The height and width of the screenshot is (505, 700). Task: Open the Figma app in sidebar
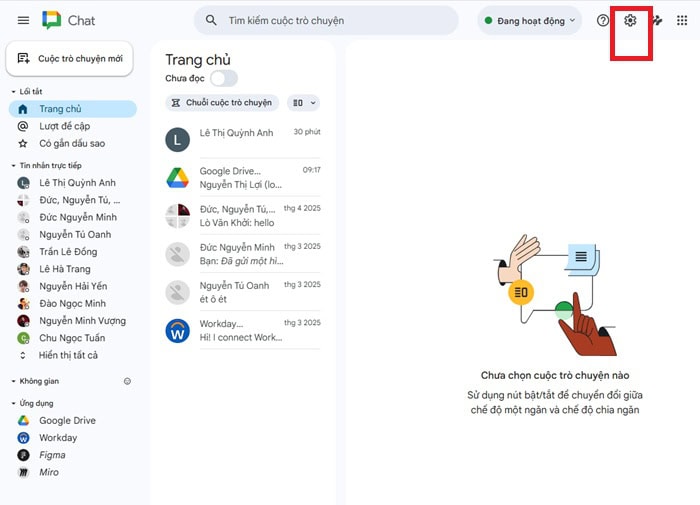[53, 455]
